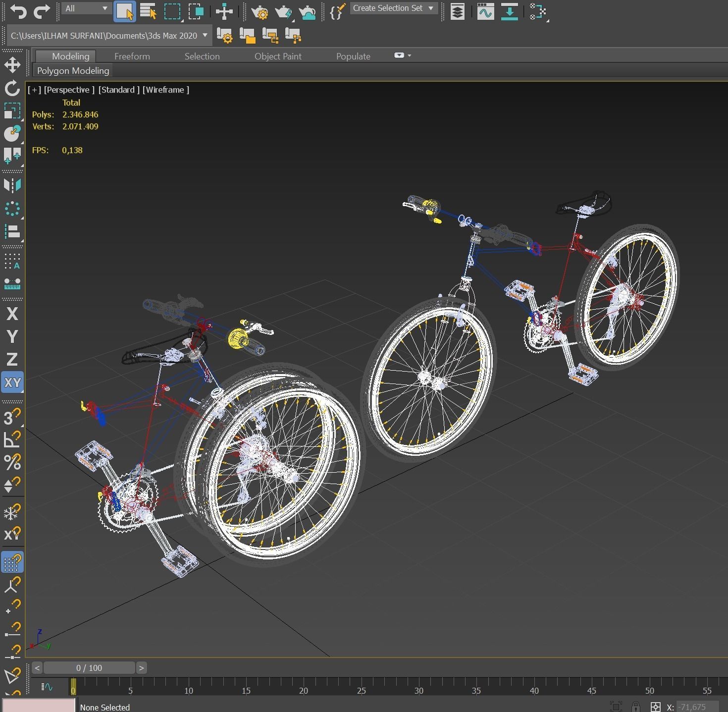Click the fourth project hierarchy icon
The width and height of the screenshot is (728, 712).
[x=293, y=36]
